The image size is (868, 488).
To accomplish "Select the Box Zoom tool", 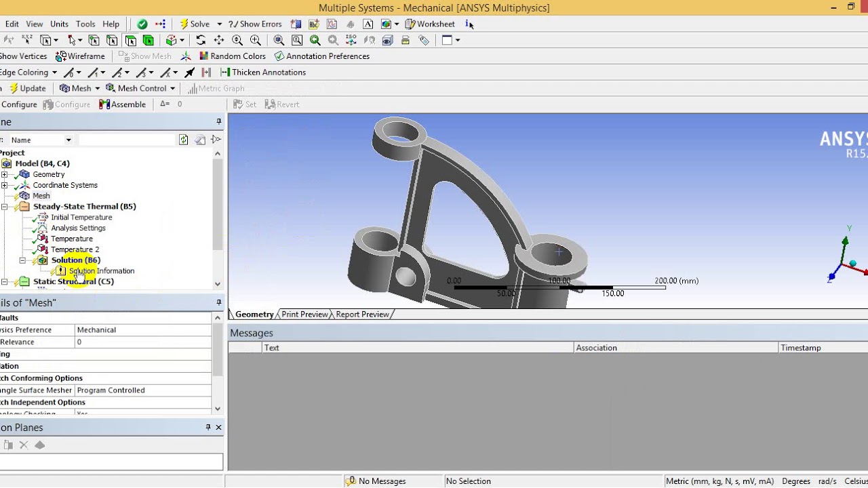I will pos(256,41).
